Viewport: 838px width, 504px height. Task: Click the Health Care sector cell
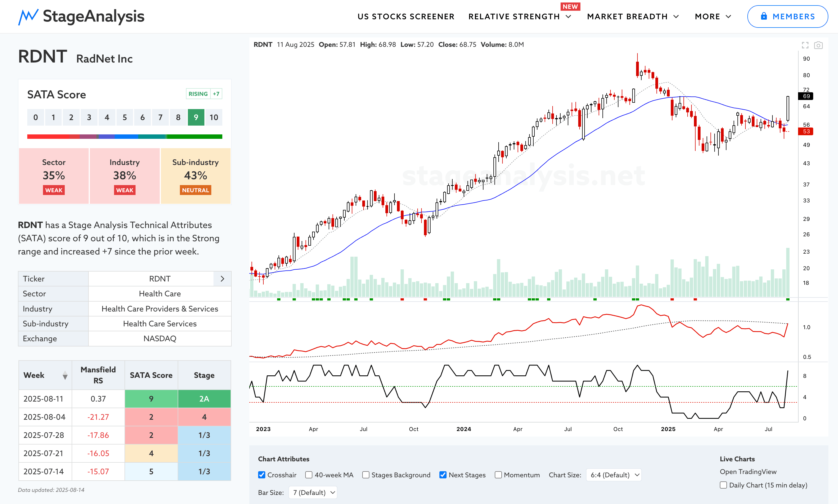160,294
